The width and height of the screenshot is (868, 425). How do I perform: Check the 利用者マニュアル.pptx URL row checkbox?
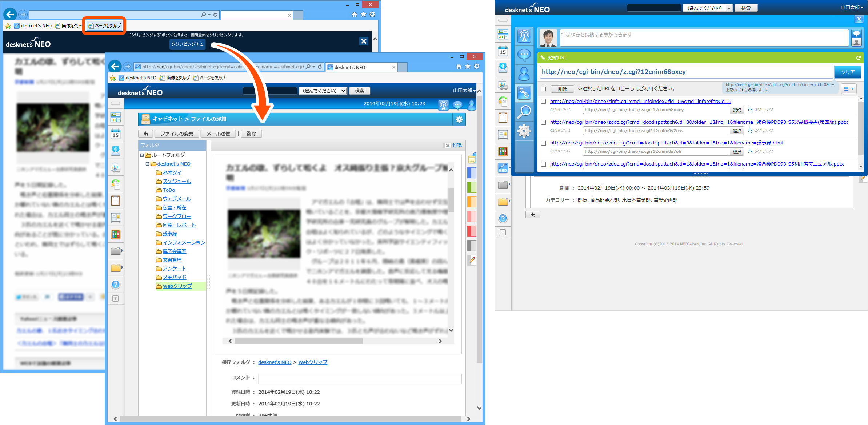point(543,164)
